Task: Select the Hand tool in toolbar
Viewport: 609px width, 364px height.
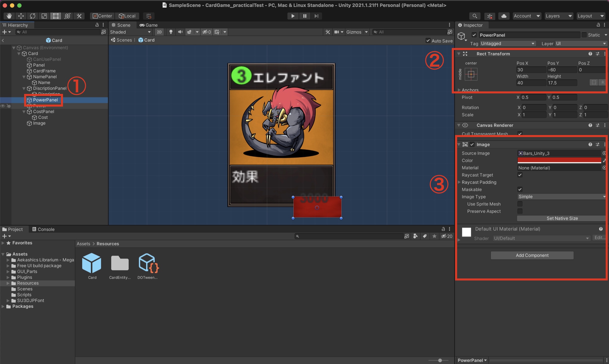Action: coord(9,16)
